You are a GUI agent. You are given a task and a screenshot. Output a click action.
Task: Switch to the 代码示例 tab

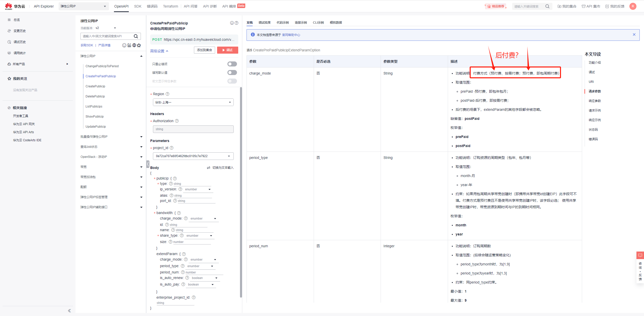(283, 23)
